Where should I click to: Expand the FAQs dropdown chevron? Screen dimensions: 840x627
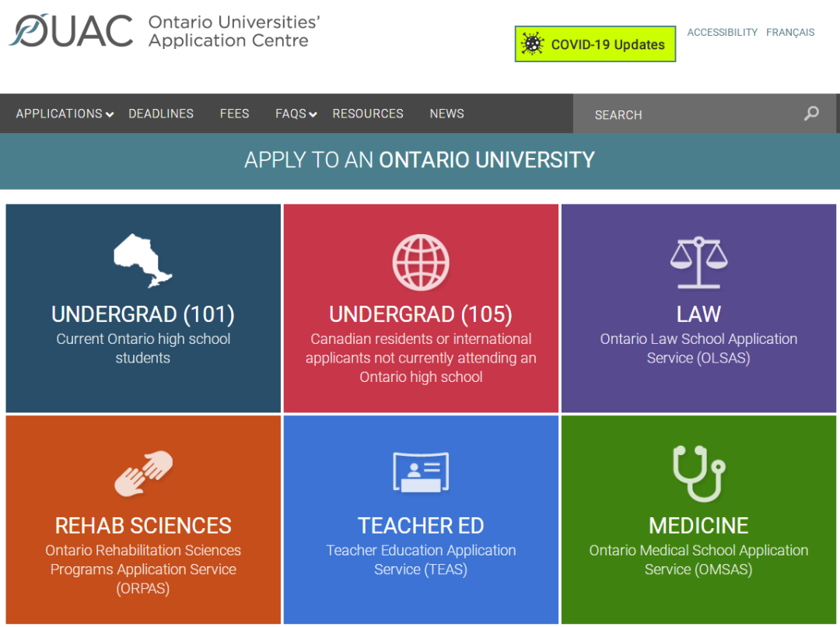(x=313, y=114)
